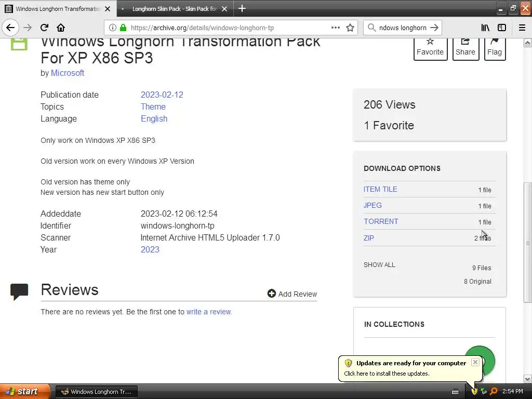Flag this archive item

pos(495,49)
